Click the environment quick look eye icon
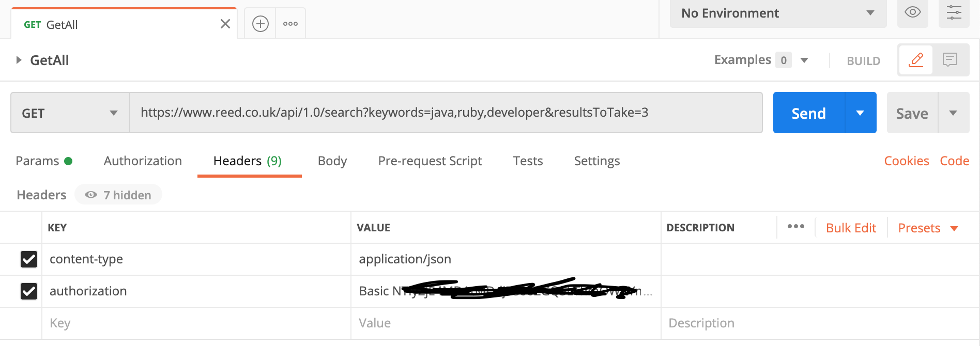This screenshot has width=980, height=346. point(913,12)
